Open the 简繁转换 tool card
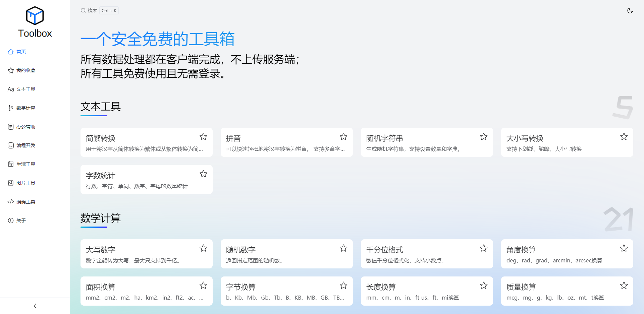Viewport: 644px width, 314px height. click(147, 142)
